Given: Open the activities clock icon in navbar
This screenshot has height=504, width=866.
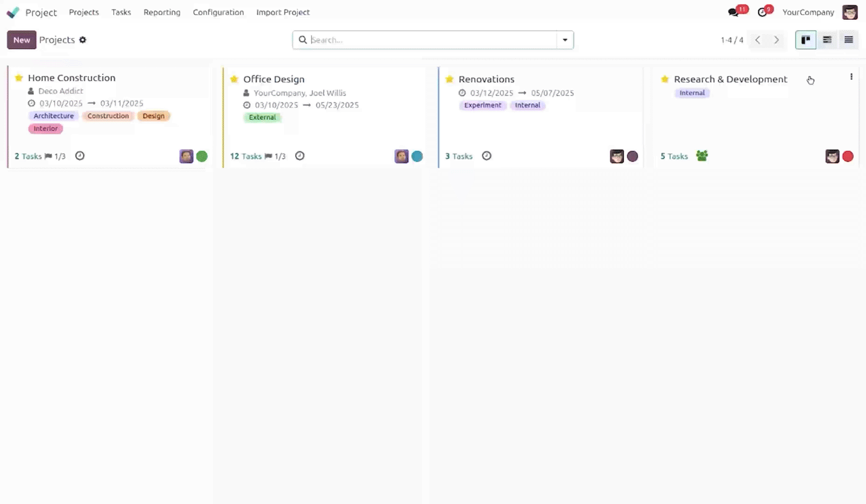Looking at the screenshot, I should 762,12.
